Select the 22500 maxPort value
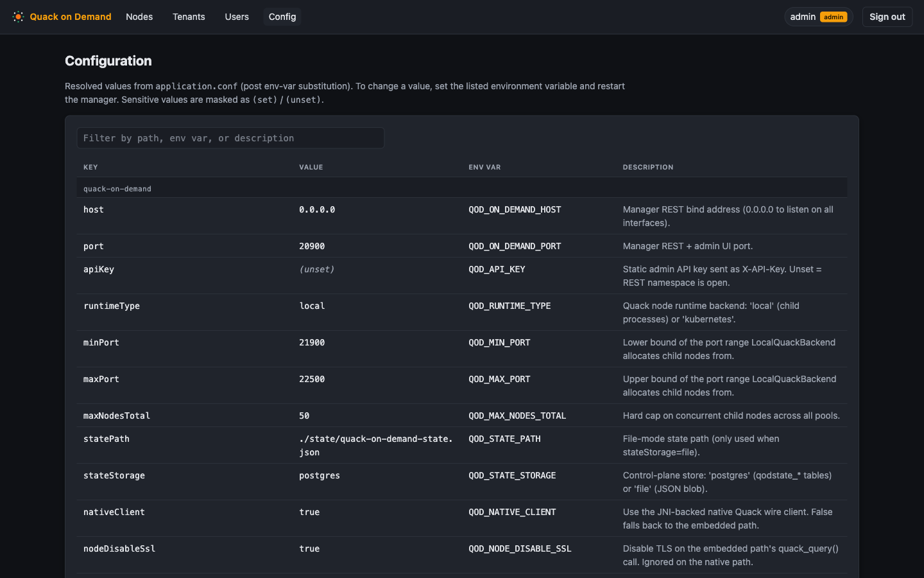 tap(312, 379)
